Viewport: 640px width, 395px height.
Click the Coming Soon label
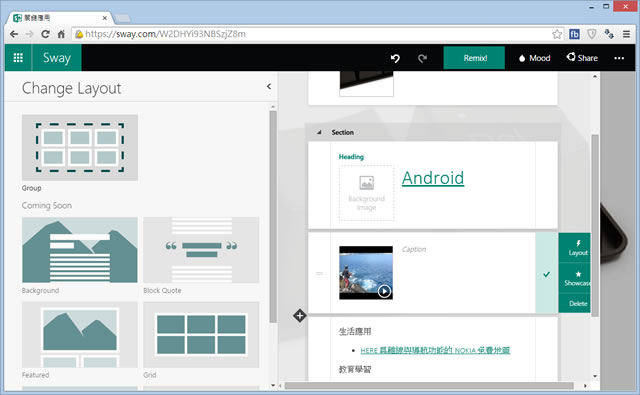[x=47, y=205]
